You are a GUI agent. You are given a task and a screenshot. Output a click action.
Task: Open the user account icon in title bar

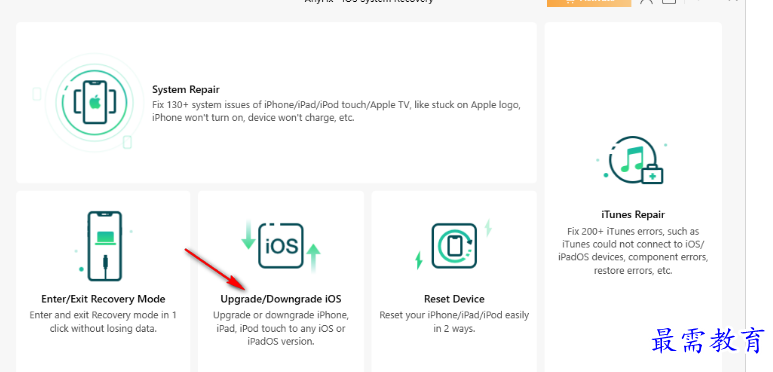(x=646, y=1)
